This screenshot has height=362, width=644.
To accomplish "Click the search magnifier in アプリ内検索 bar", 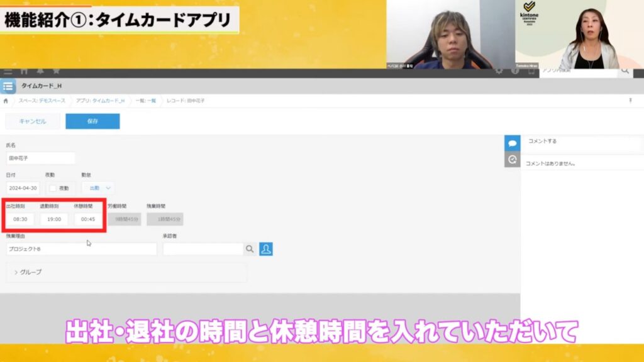I will click(x=625, y=71).
